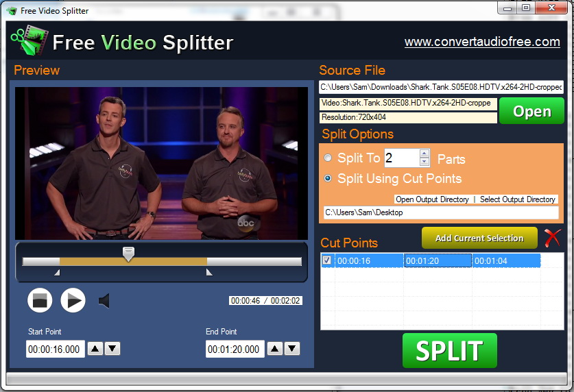The width and height of the screenshot is (574, 392).
Task: Select the 00:00:16 start time cell
Action: [x=369, y=260]
